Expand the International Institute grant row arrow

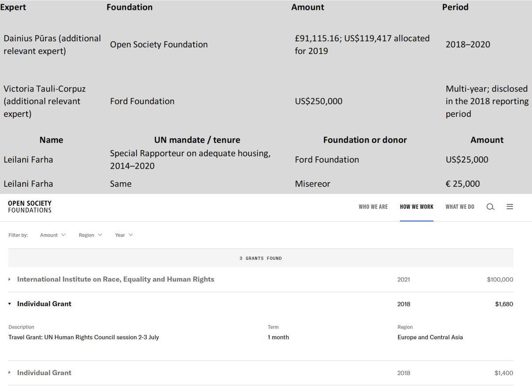coord(10,279)
